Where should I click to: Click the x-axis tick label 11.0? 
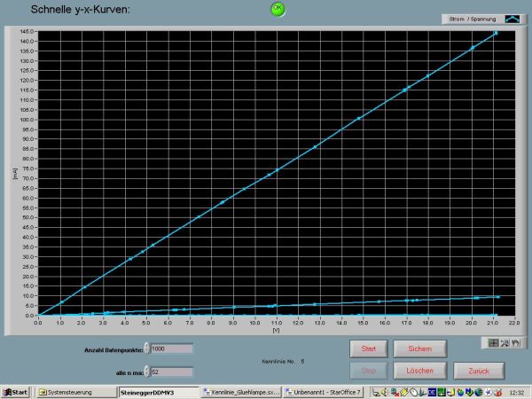point(277,323)
